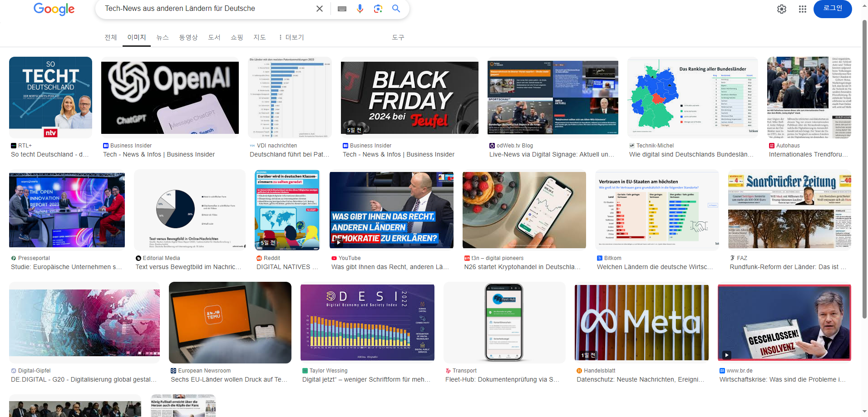Switch to the 도서 tab
Image resolution: width=868 pixels, height=417 pixels.
coord(214,37)
